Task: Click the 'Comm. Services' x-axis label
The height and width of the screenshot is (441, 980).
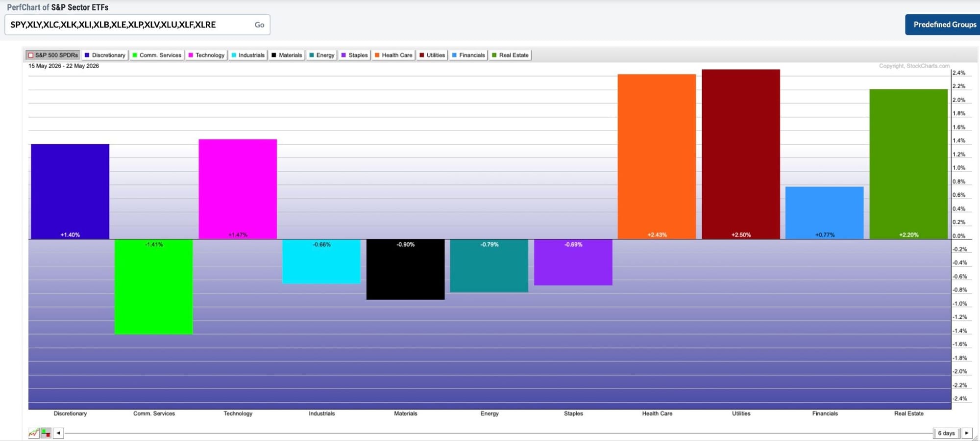Action: click(154, 414)
